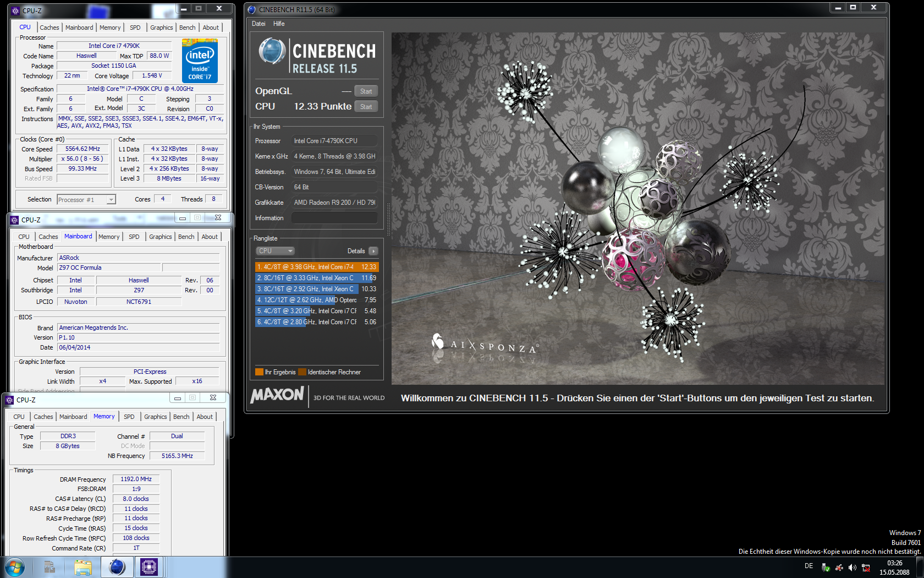Click the Intel inside Core i7 logo

click(200, 61)
